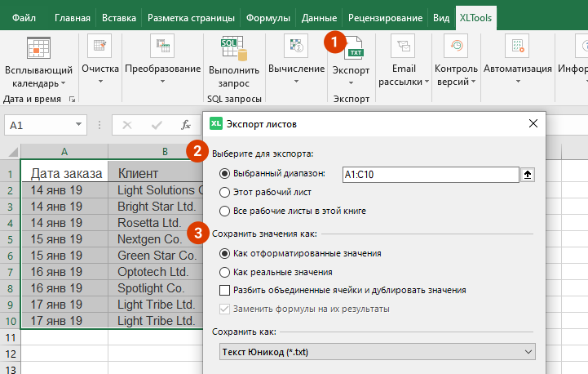
Task: Expand the 'Экспорт' ribbon dropdown arrow
Action: coord(351,82)
